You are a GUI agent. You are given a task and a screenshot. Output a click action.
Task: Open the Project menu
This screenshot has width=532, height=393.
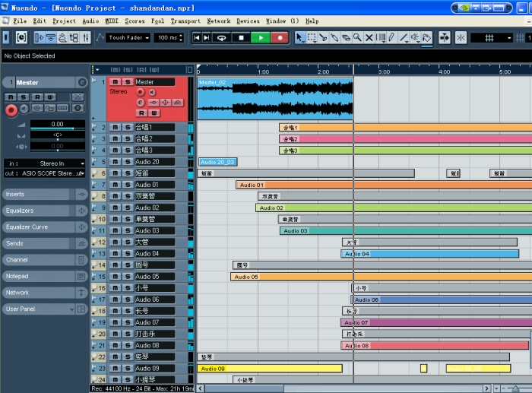click(64, 21)
